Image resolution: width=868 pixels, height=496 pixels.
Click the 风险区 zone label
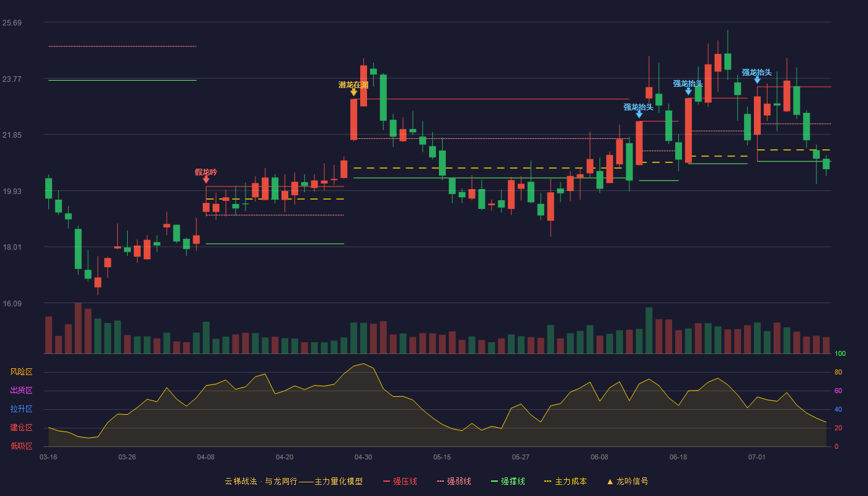pos(21,372)
